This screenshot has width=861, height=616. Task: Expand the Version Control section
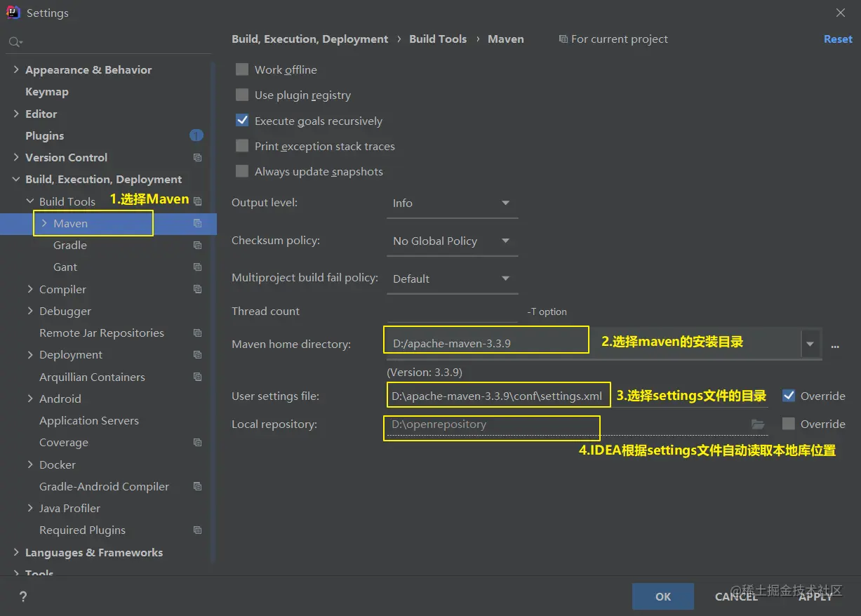click(16, 157)
